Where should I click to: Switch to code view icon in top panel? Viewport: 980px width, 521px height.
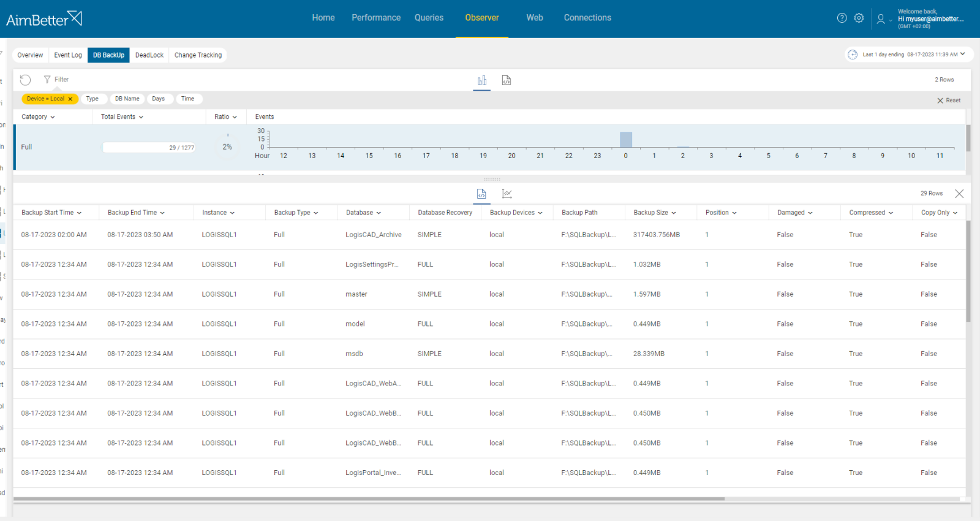507,80
